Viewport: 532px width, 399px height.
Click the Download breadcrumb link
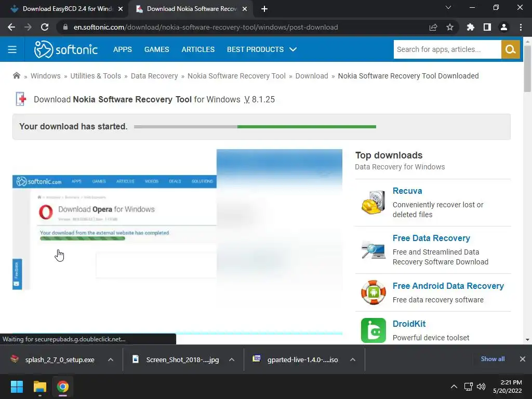coord(312,76)
